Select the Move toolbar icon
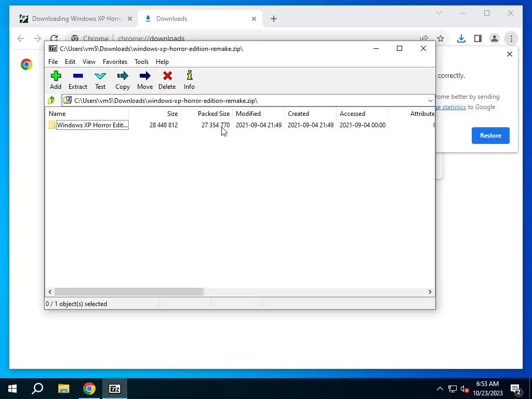Image resolution: width=532 pixels, height=399 pixels. click(145, 80)
